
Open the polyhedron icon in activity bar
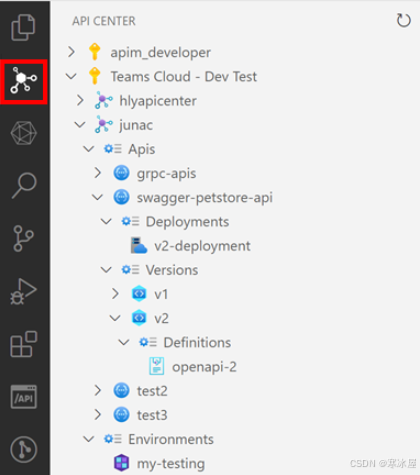point(23,133)
